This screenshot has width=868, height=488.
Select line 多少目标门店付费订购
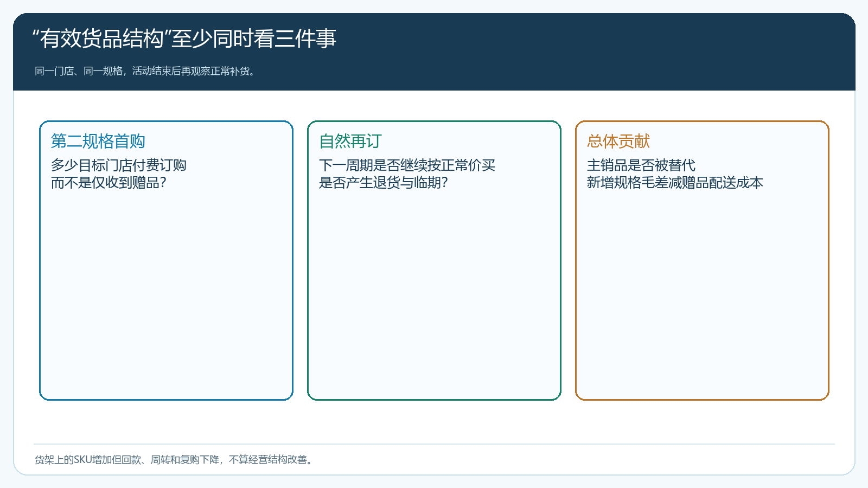[119, 165]
